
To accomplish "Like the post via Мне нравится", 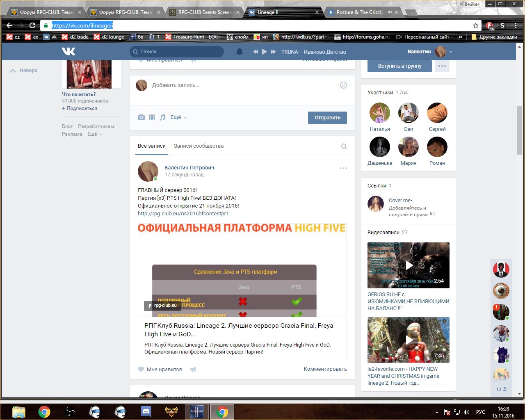I will click(160, 369).
